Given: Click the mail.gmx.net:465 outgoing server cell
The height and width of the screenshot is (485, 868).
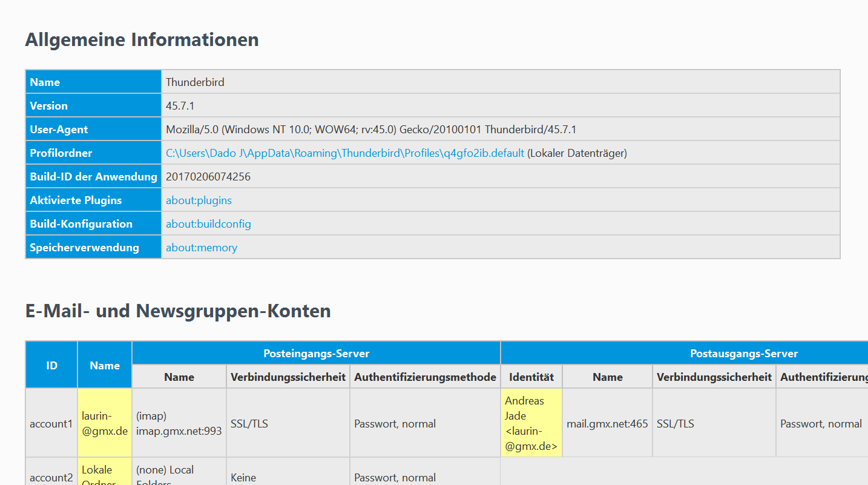Looking at the screenshot, I should [607, 424].
